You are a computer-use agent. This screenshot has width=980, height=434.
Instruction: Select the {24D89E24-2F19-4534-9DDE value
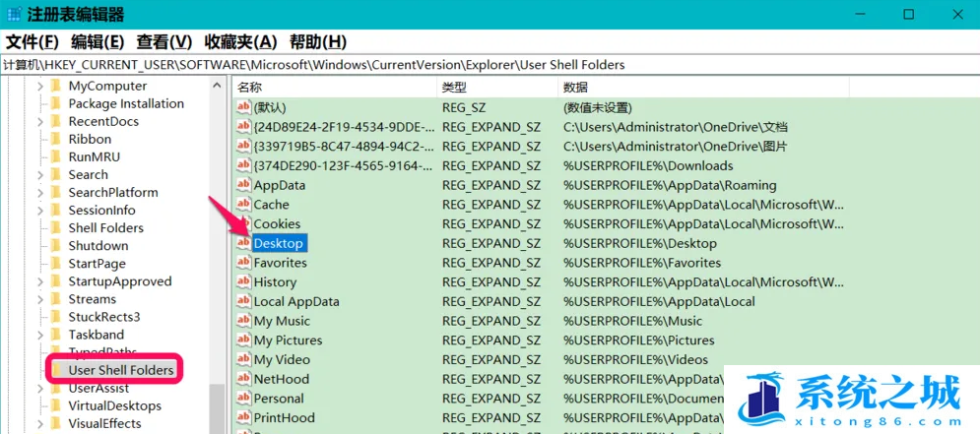point(344,127)
